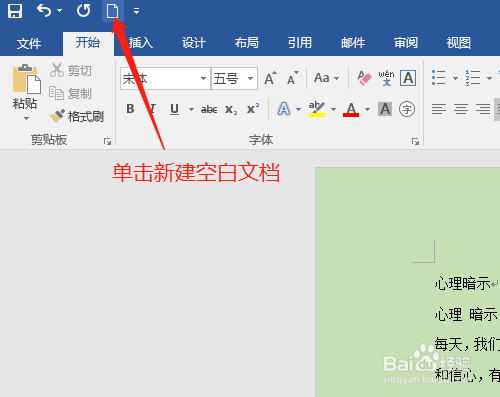Align paragraph text right
500x397 pixels.
click(x=483, y=109)
